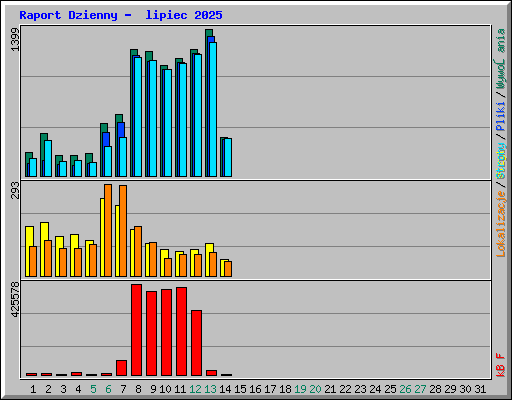The width and height of the screenshot is (512, 400).
Task: Click day 1 label at the bottom
Action: pos(33,389)
